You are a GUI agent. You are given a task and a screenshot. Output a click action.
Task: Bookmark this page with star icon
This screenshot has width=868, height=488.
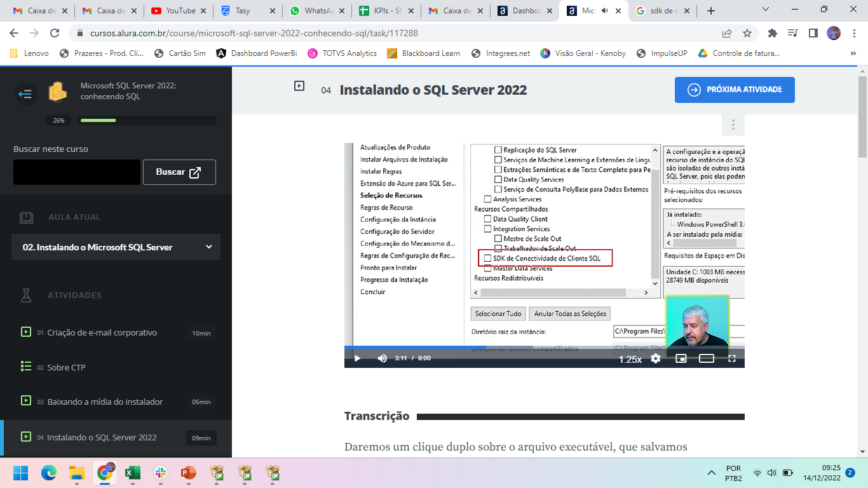coord(747,33)
